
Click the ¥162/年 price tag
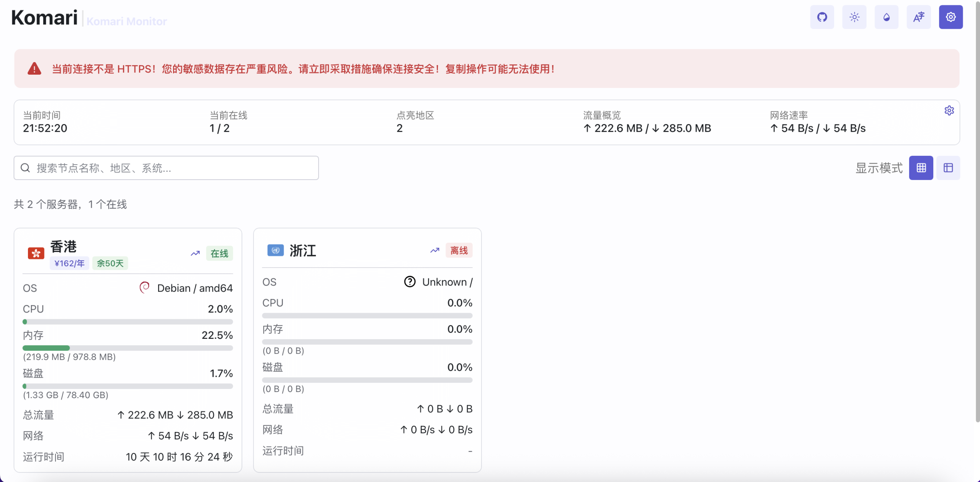click(x=69, y=263)
